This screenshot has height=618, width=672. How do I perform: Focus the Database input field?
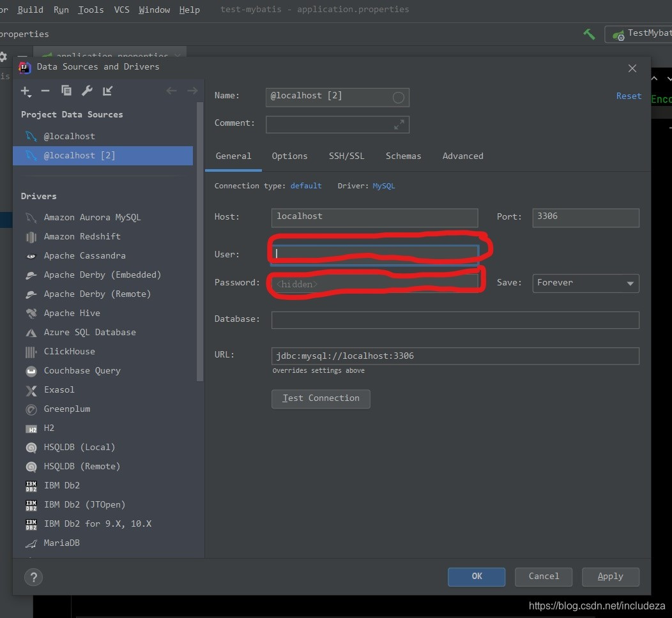pos(455,320)
